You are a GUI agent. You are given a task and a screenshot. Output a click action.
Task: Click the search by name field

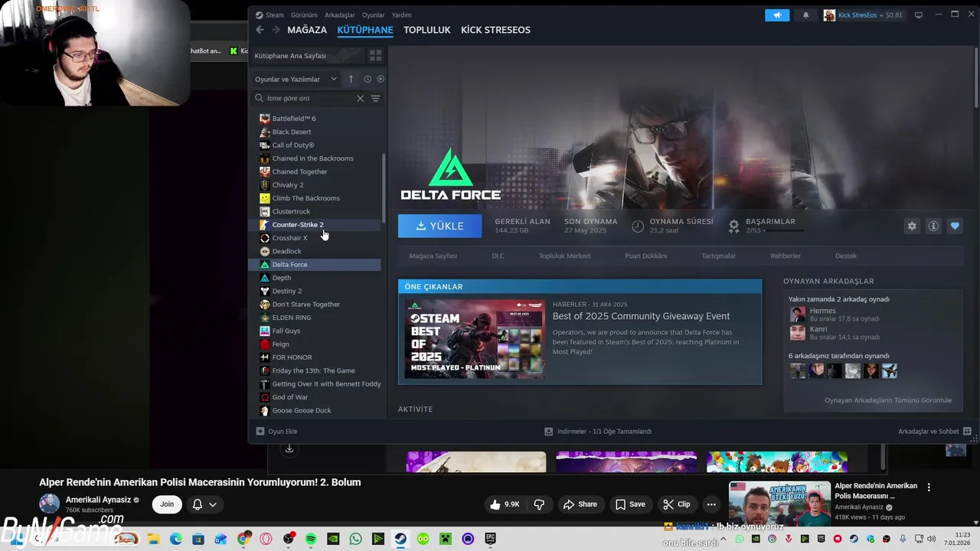tap(310, 98)
